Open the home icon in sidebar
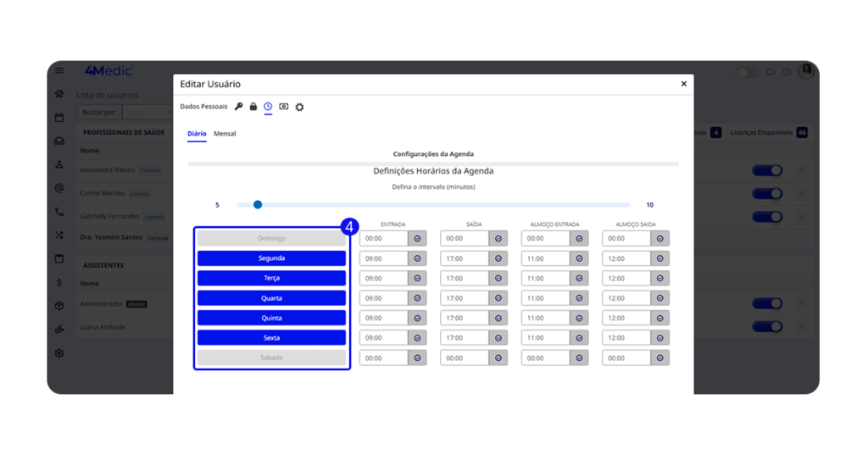Image resolution: width=868 pixels, height=455 pixels. point(59,94)
